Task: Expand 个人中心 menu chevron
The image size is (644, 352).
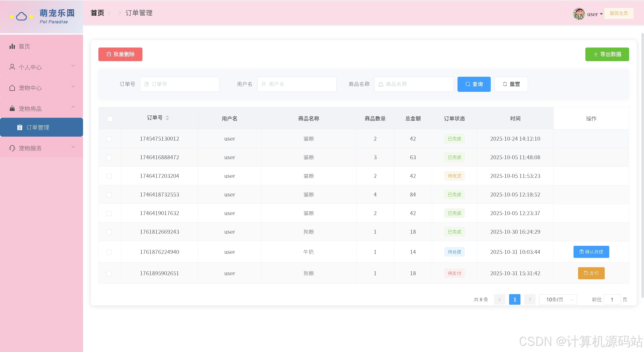Action: (73, 66)
